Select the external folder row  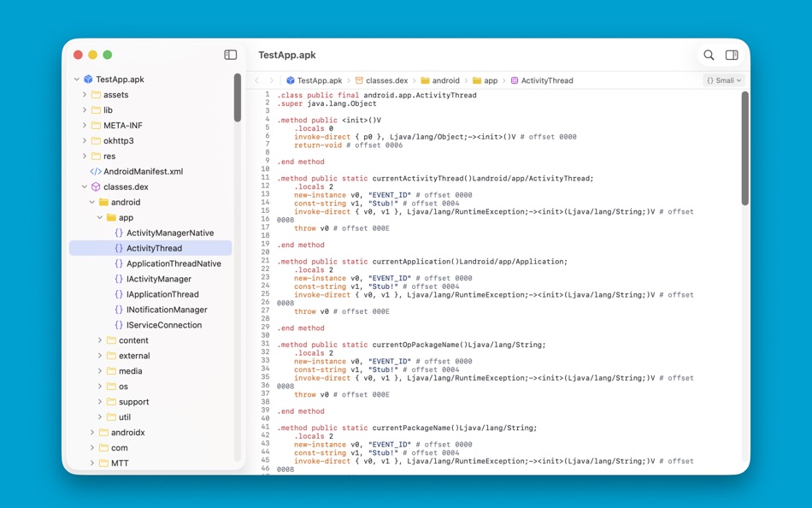click(150, 356)
